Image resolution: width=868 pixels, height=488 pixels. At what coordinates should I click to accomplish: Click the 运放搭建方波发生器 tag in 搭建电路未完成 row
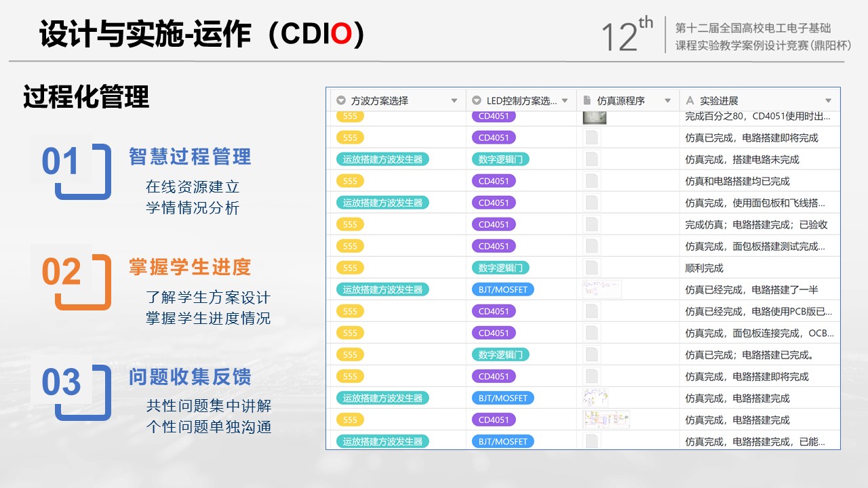(382, 159)
